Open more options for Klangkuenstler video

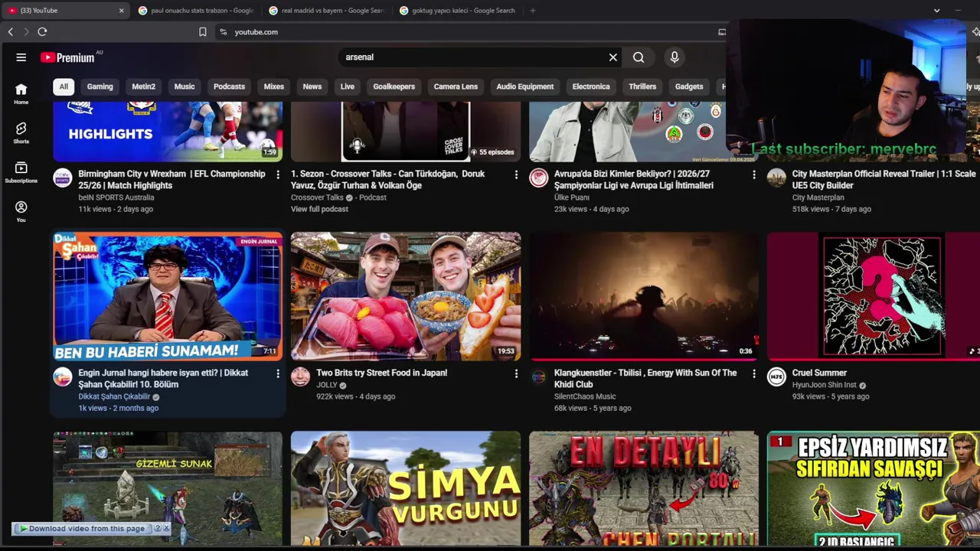click(x=754, y=373)
